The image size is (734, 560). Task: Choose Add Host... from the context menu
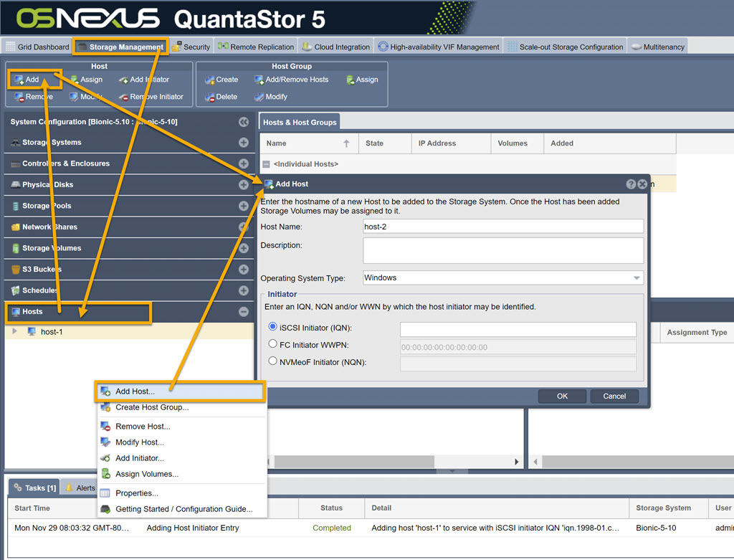181,391
